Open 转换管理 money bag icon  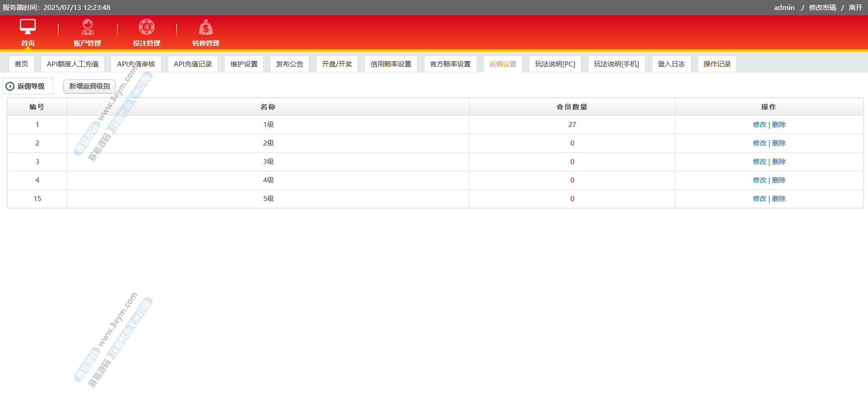(206, 28)
